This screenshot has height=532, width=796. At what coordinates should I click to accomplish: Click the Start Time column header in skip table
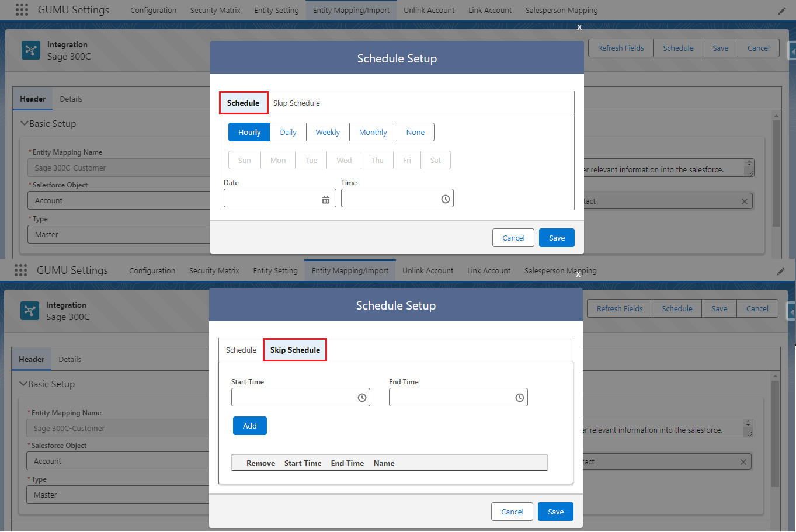[x=303, y=464]
